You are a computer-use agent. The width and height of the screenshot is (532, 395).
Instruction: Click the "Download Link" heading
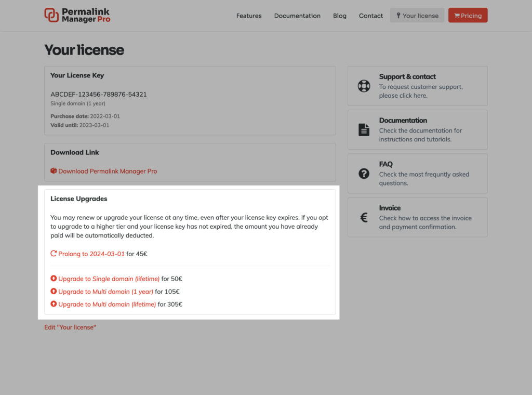(x=75, y=153)
